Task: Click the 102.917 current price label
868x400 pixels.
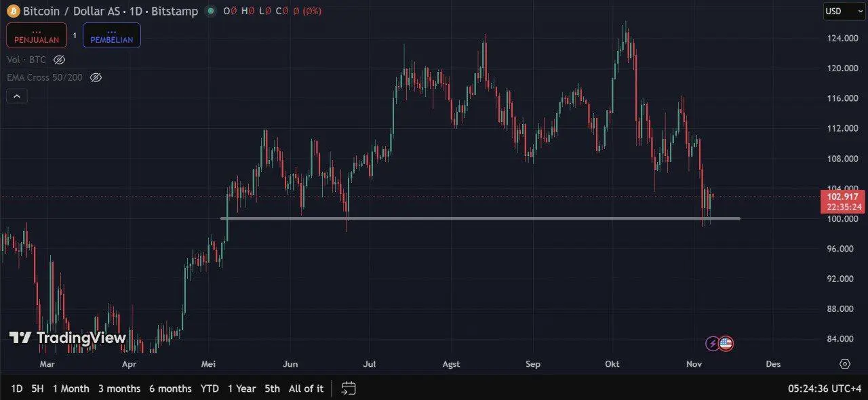Action: (843, 197)
